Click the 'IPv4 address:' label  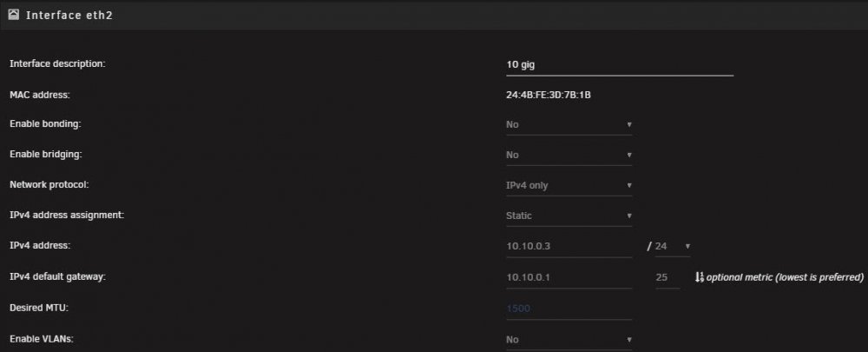41,246
